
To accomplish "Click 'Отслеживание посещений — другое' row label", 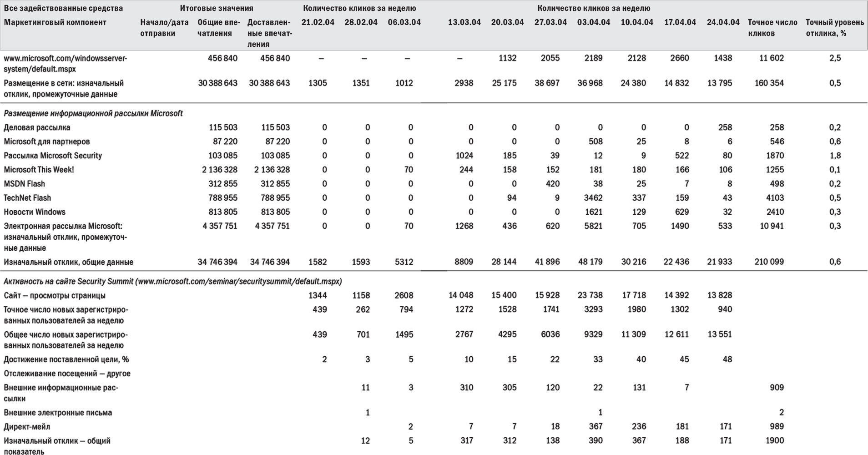I will [67, 374].
